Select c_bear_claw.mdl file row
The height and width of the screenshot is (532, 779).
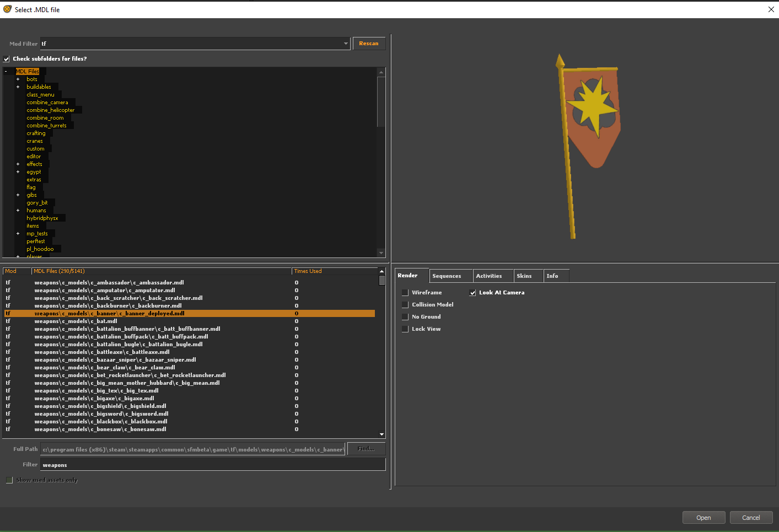[x=190, y=368]
